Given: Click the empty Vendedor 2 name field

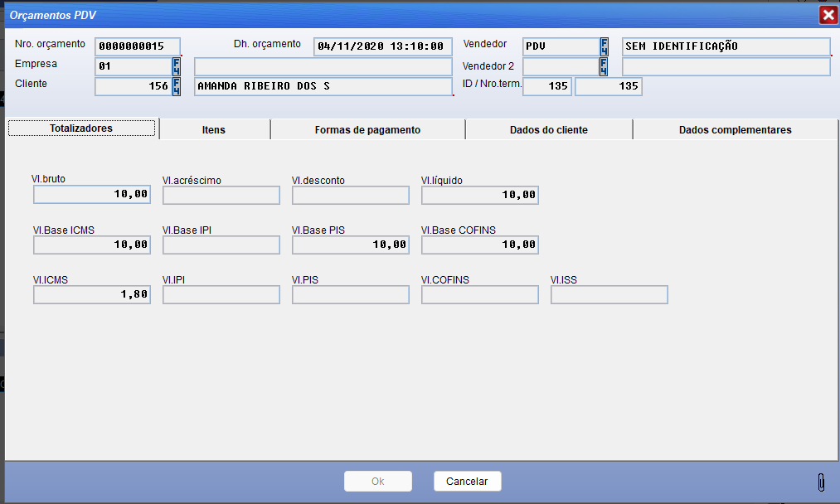Looking at the screenshot, I should pos(726,66).
